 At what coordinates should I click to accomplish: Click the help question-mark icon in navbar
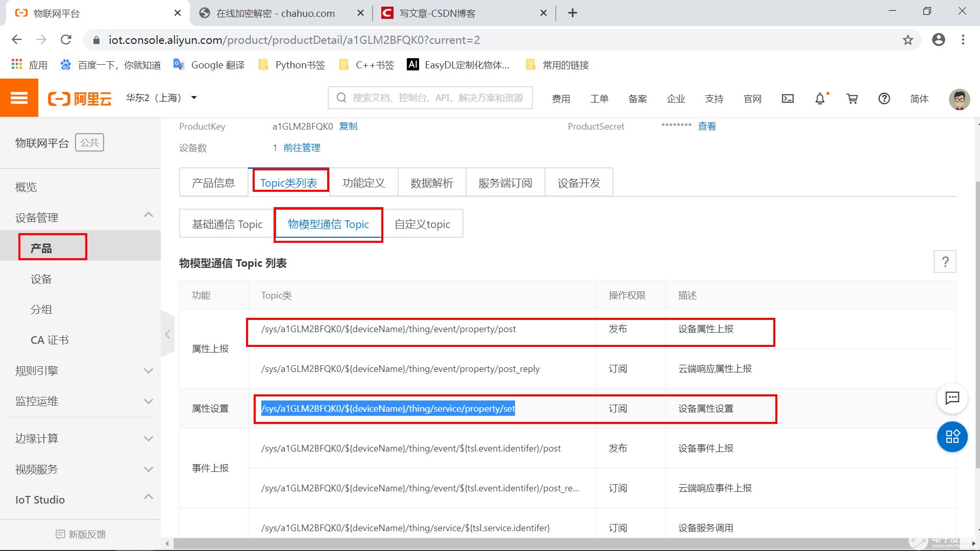[884, 98]
